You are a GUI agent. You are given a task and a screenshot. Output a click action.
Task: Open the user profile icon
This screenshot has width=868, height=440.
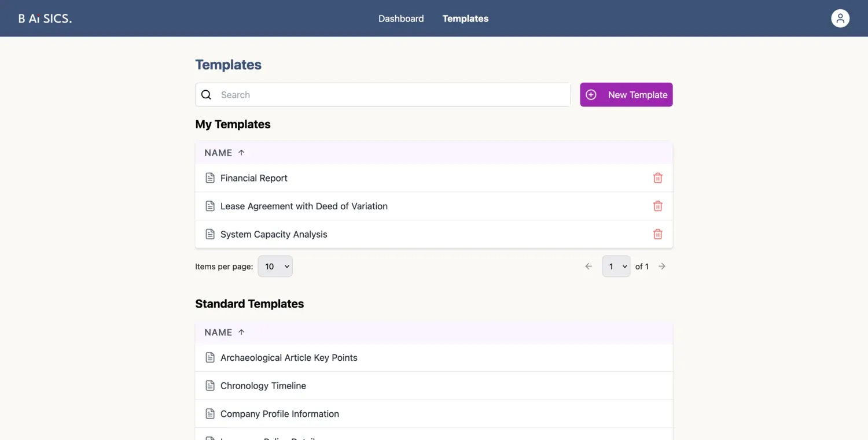click(840, 18)
